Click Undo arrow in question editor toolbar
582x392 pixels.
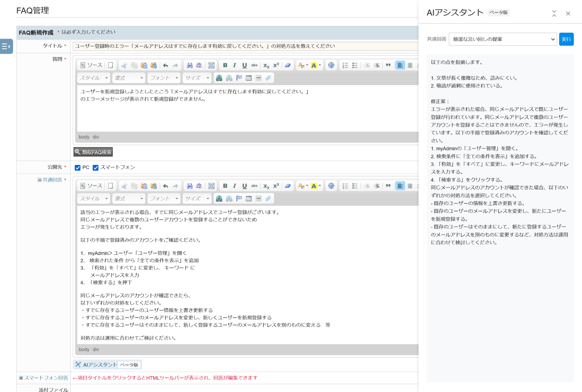pos(166,65)
